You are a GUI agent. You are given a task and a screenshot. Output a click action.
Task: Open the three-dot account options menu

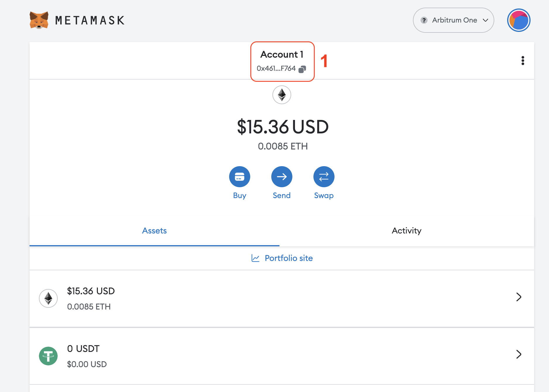click(523, 61)
